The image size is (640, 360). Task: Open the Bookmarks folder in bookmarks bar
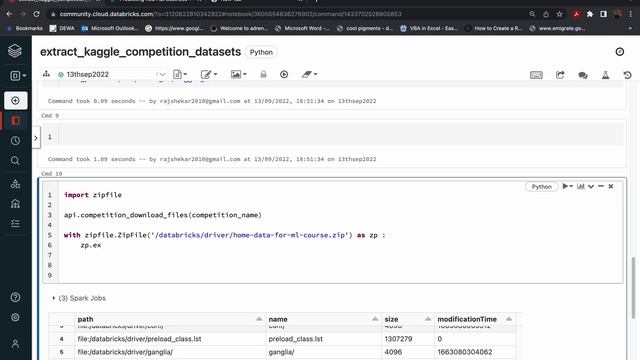25,28
